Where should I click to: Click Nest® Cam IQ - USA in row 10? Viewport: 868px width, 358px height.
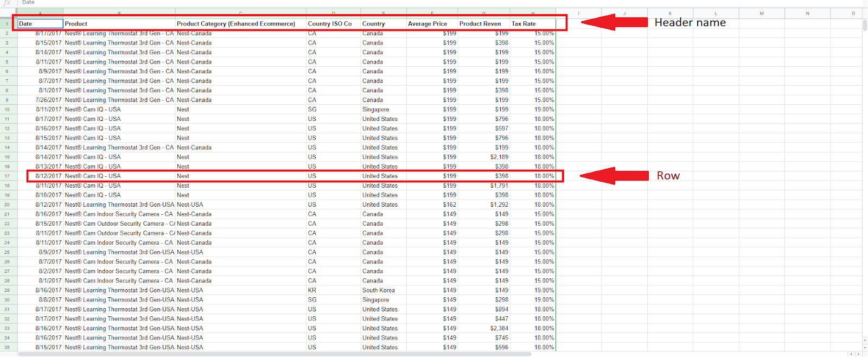click(x=119, y=110)
